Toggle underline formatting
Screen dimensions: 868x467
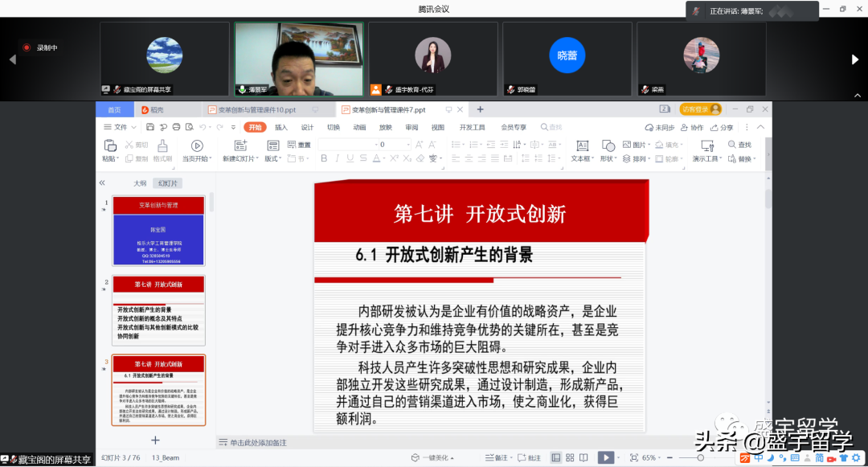tap(350, 158)
